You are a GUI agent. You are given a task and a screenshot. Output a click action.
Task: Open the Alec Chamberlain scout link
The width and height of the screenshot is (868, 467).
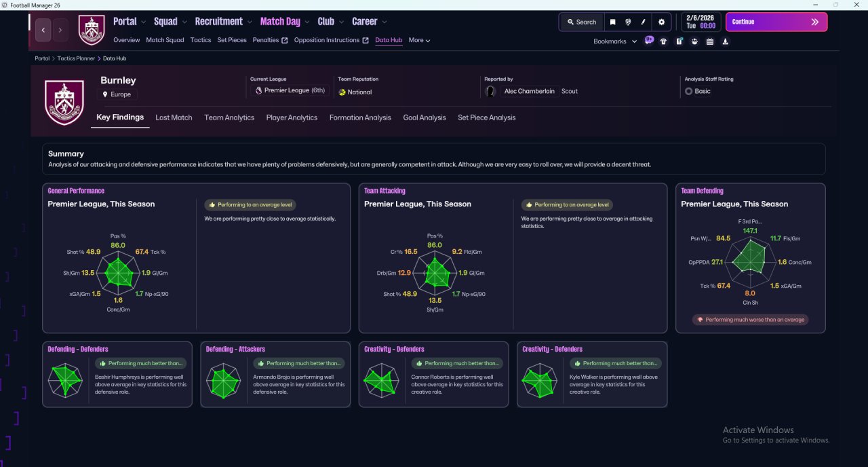click(x=529, y=91)
